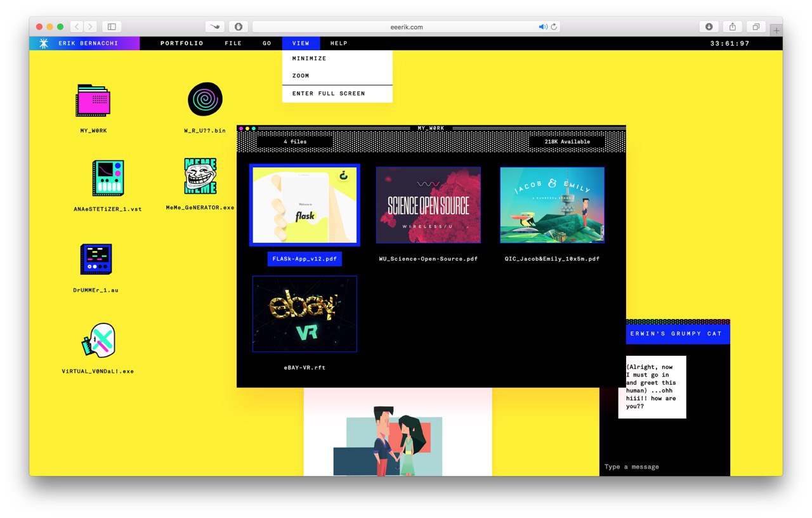Mute the tab audio speaker icon
812x518 pixels.
[543, 27]
